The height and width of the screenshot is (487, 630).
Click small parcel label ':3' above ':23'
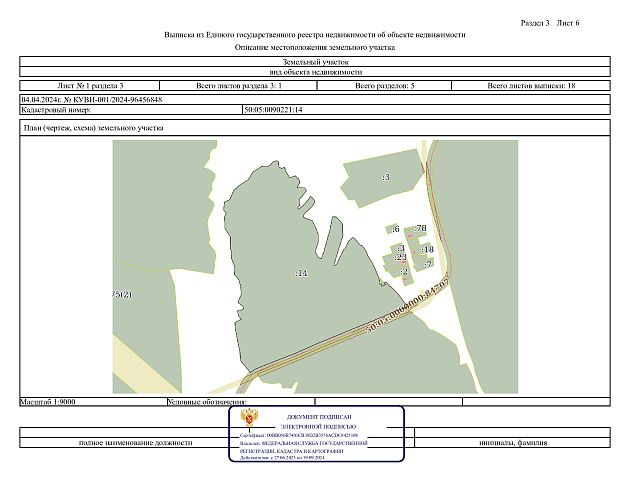401,248
